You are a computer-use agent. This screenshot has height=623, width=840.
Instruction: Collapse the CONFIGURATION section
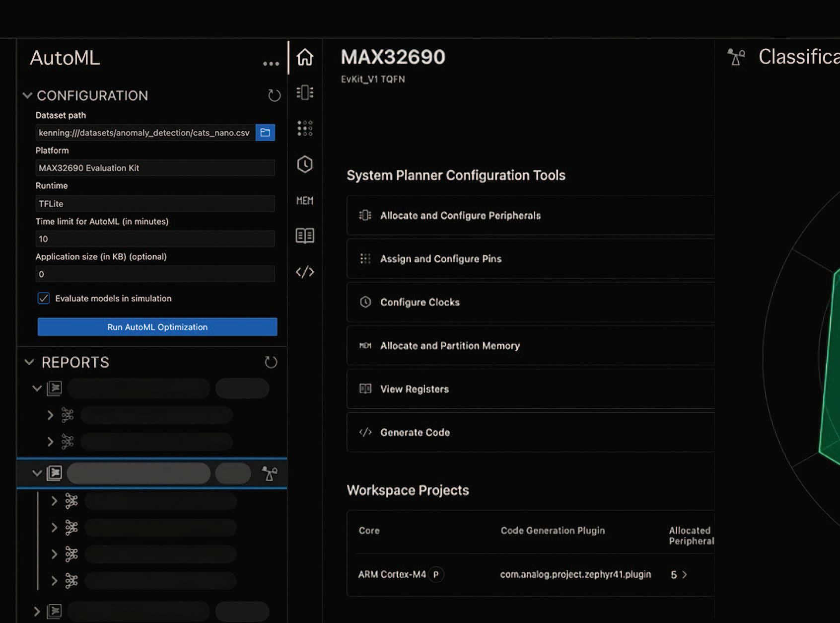pos(27,95)
